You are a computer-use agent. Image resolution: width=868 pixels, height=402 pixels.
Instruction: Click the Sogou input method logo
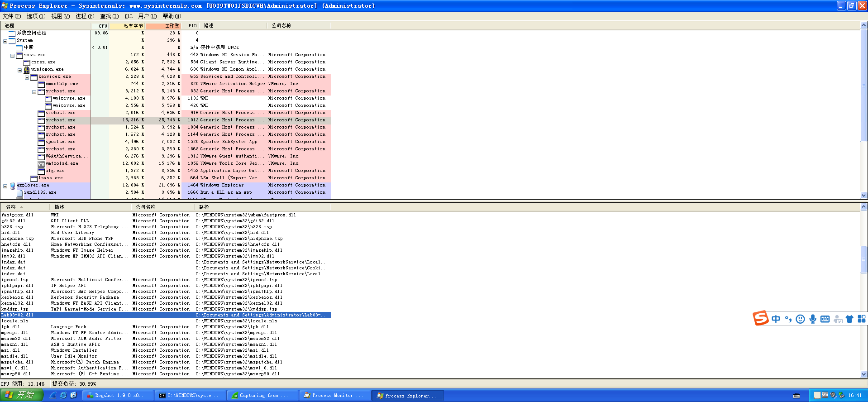[761, 318]
